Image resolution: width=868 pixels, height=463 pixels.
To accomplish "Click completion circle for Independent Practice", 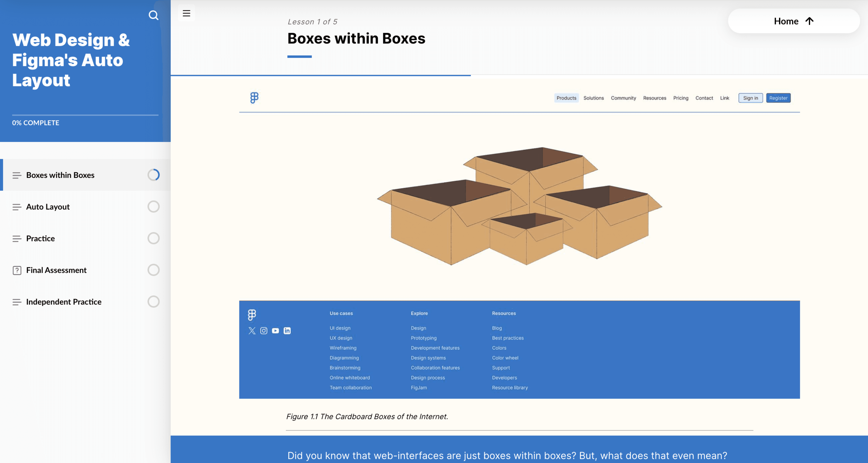I will [153, 302].
